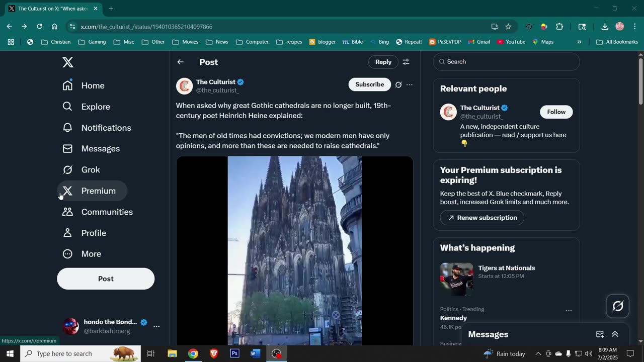Screen dimensions: 644x362
Task: Expand the More menu in X sidebar
Action: (x=82, y=254)
